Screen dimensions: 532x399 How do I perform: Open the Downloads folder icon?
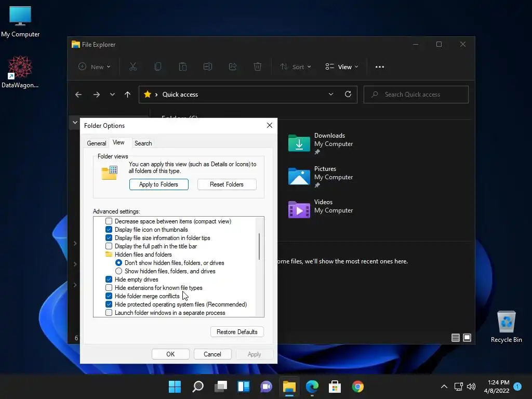click(299, 143)
